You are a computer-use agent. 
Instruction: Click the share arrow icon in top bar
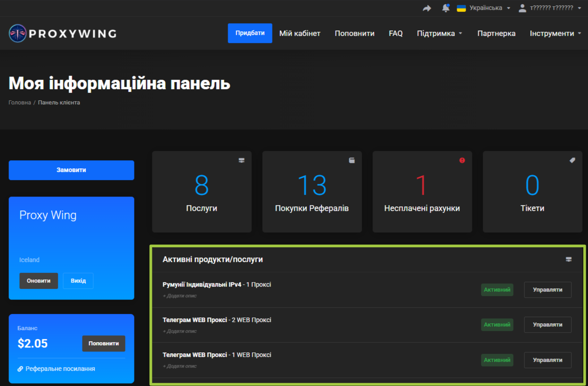427,8
